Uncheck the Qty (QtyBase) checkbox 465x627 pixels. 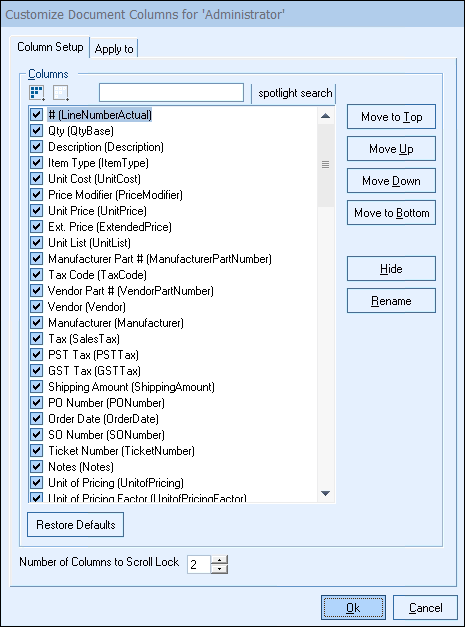(x=36, y=131)
